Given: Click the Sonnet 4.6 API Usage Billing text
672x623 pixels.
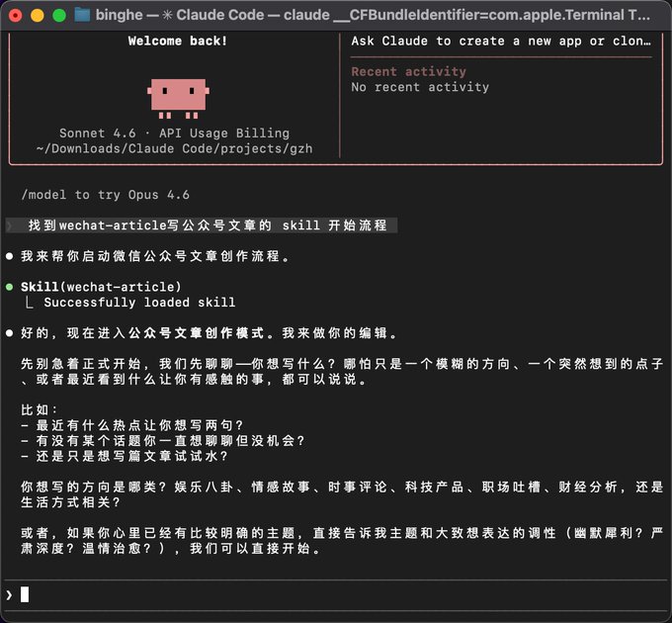Looking at the screenshot, I should pos(175,133).
